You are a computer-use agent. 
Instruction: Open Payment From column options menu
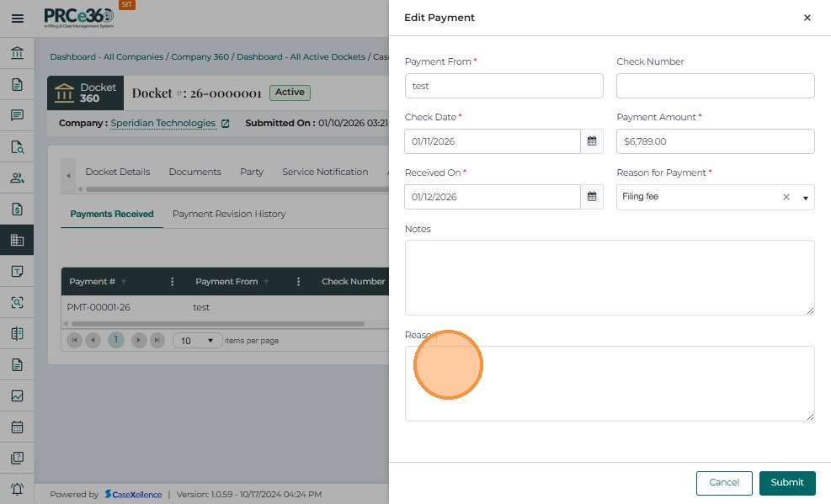pos(299,282)
